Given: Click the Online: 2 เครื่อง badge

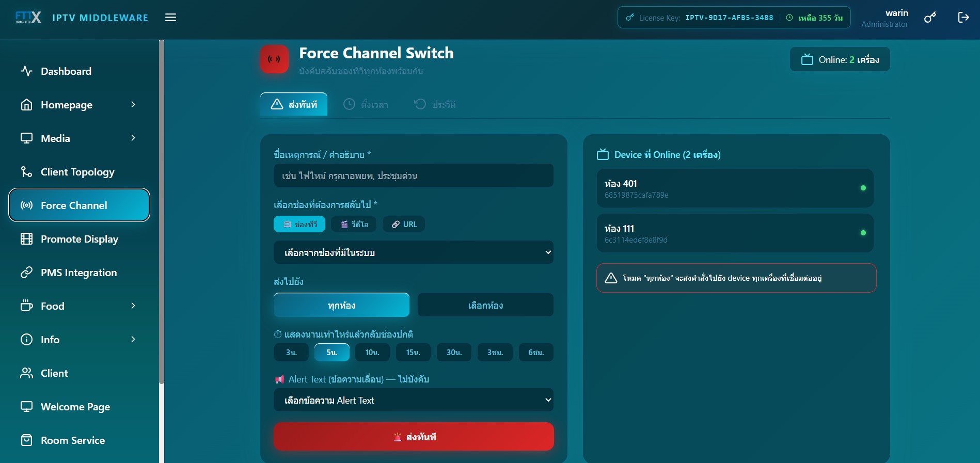Looking at the screenshot, I should 840,60.
